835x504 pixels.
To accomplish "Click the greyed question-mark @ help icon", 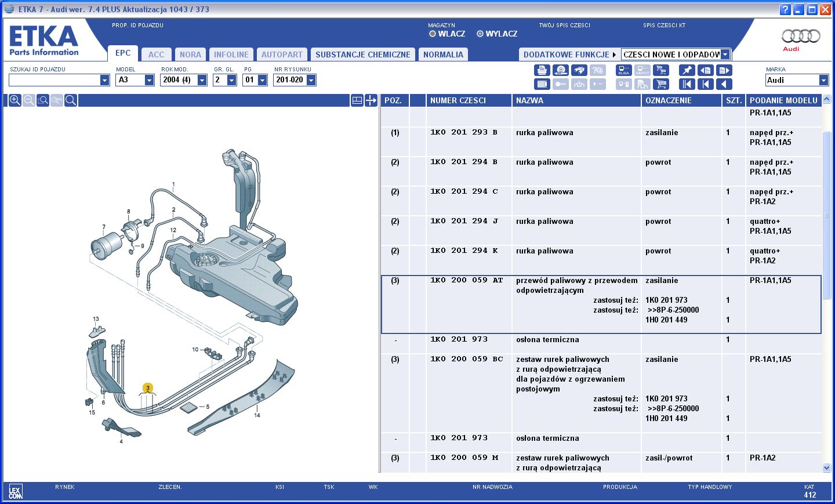I will (x=597, y=70).
